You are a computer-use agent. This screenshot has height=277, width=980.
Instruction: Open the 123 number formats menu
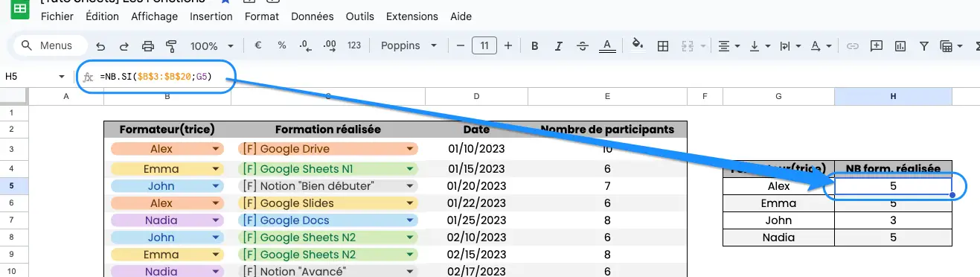click(x=354, y=45)
